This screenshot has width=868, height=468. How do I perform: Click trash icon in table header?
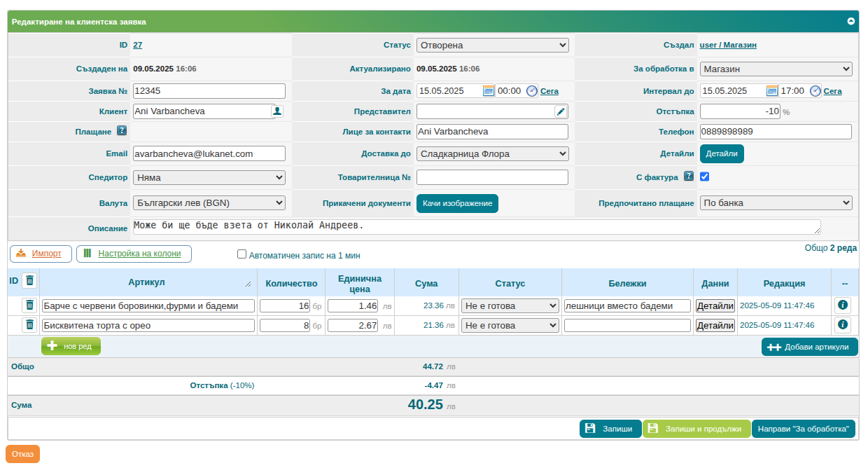pos(29,280)
